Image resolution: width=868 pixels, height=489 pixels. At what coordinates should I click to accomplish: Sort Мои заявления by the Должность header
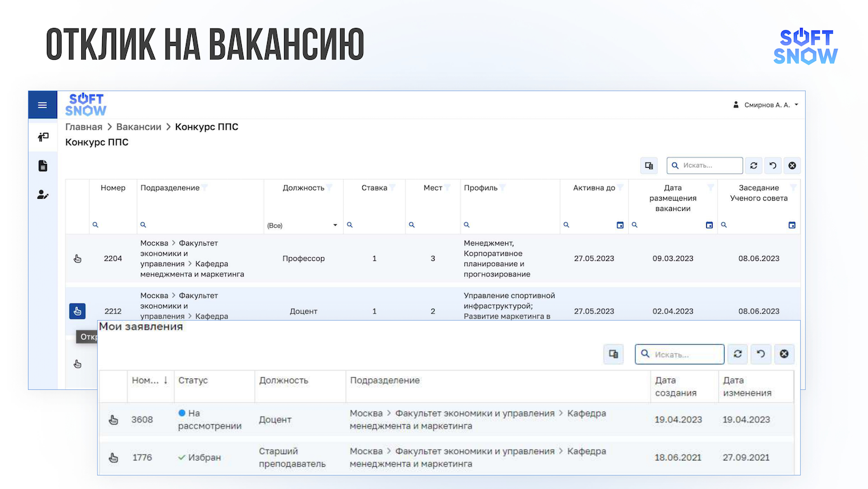tap(284, 380)
